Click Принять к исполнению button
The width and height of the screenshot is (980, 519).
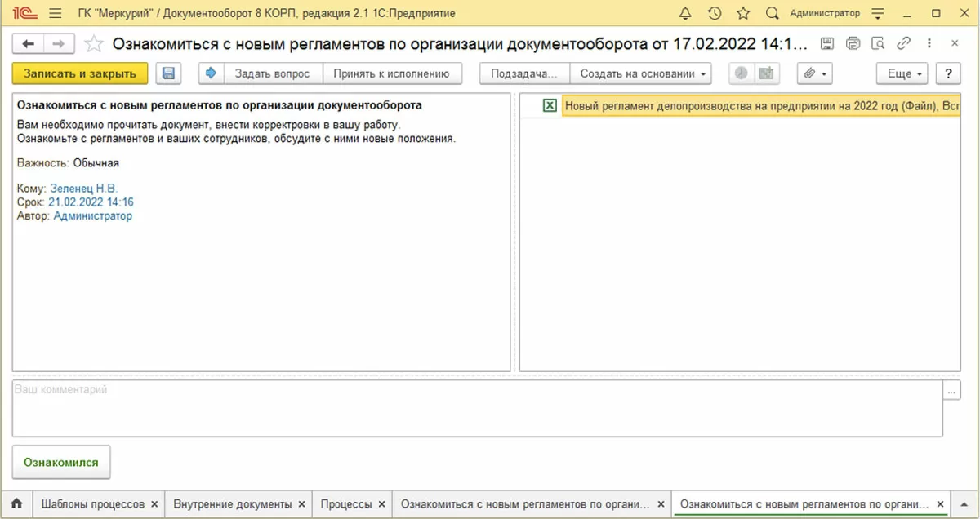392,73
